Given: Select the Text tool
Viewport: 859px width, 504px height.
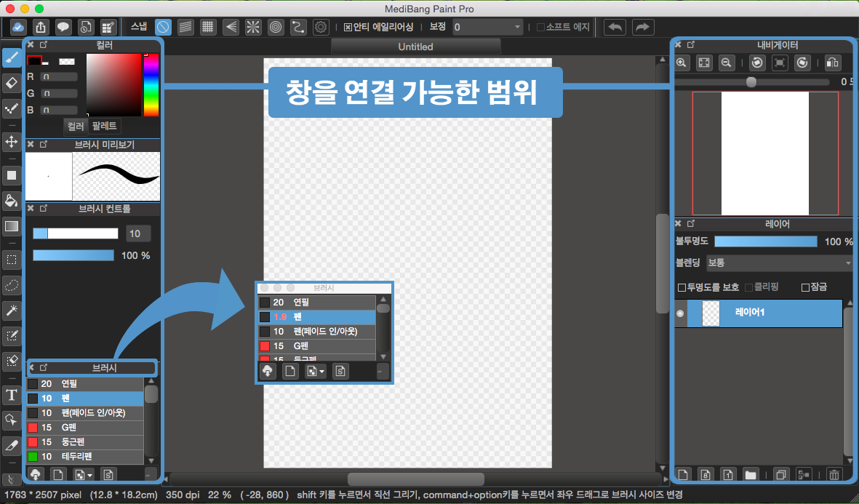Looking at the screenshot, I should (x=12, y=394).
